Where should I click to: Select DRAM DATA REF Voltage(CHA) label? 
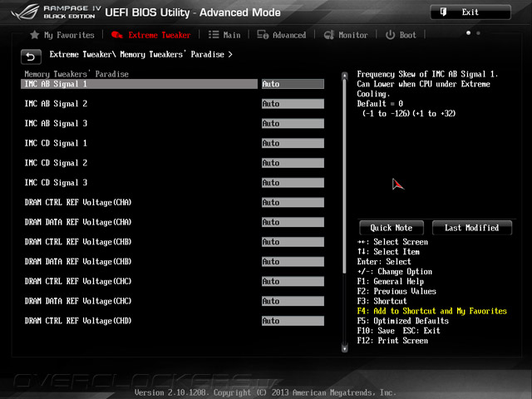pyautogui.click(x=78, y=222)
